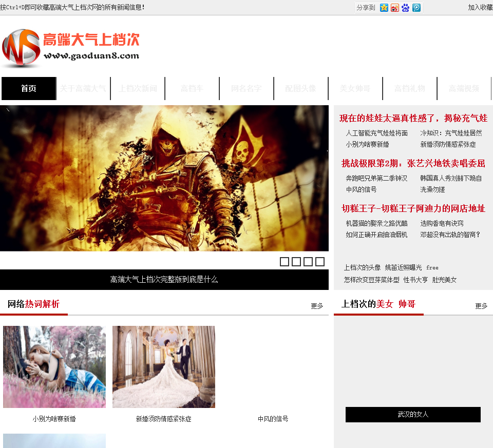Share to Sina Weibo icon

[x=394, y=8]
